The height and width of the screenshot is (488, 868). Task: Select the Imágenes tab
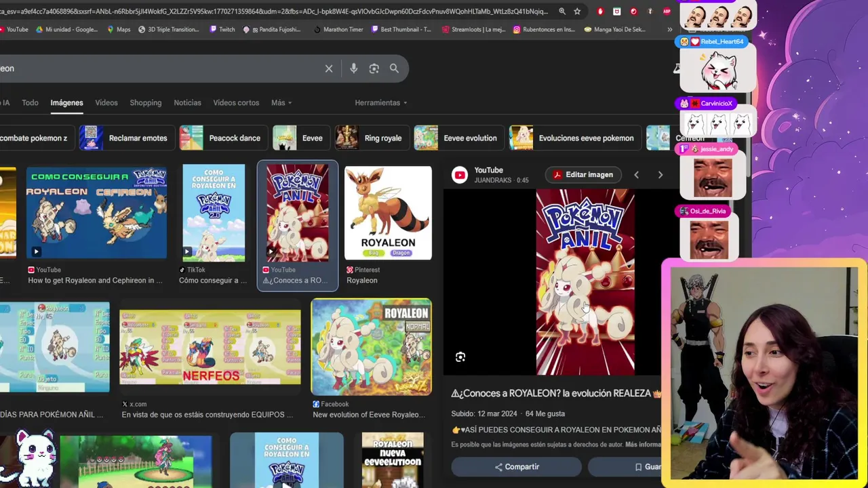[66, 103]
